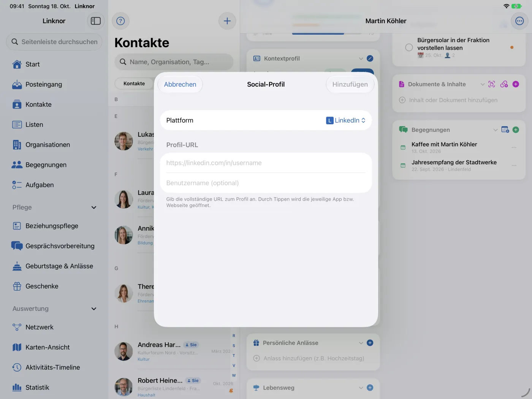Open more options for Kaffee mit Martin Köhler
Viewport: 532px width, 399px height.
tap(514, 147)
